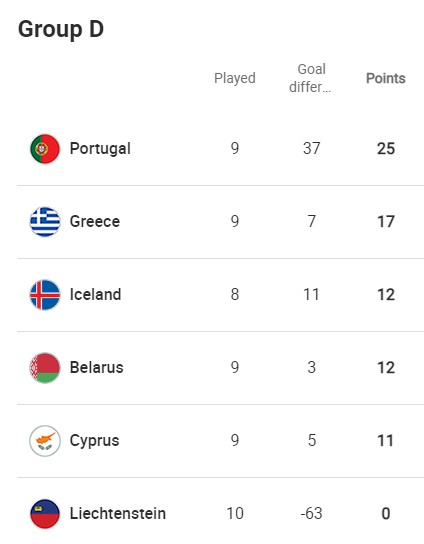Viewport: 424px width, 544px height.
Task: Click the truncated Goal difference header
Action: (311, 78)
